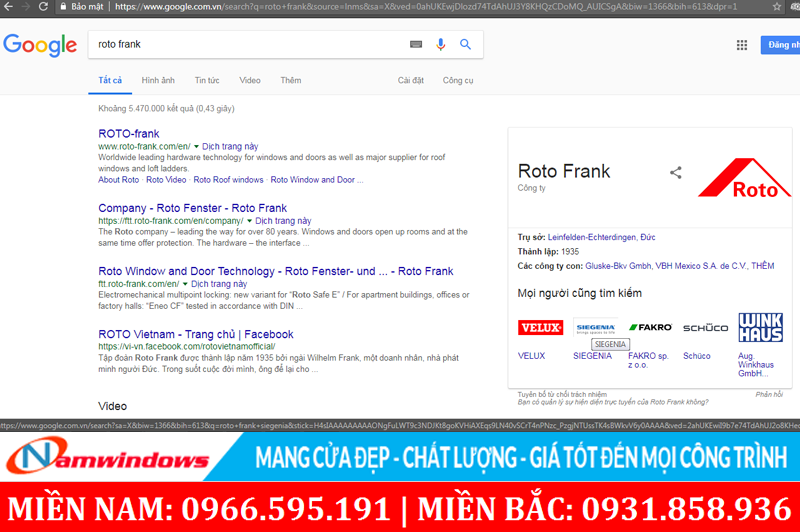Click the magnifier search icon
Viewport: 800px width, 532px height.
[465, 44]
